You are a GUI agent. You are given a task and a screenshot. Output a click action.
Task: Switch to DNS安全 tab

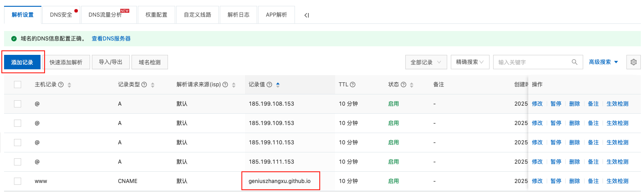coord(61,15)
